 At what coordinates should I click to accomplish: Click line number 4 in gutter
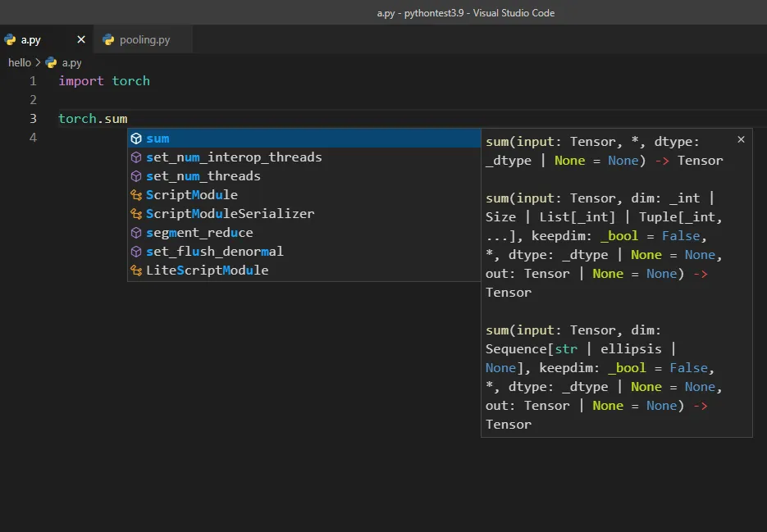click(x=33, y=138)
